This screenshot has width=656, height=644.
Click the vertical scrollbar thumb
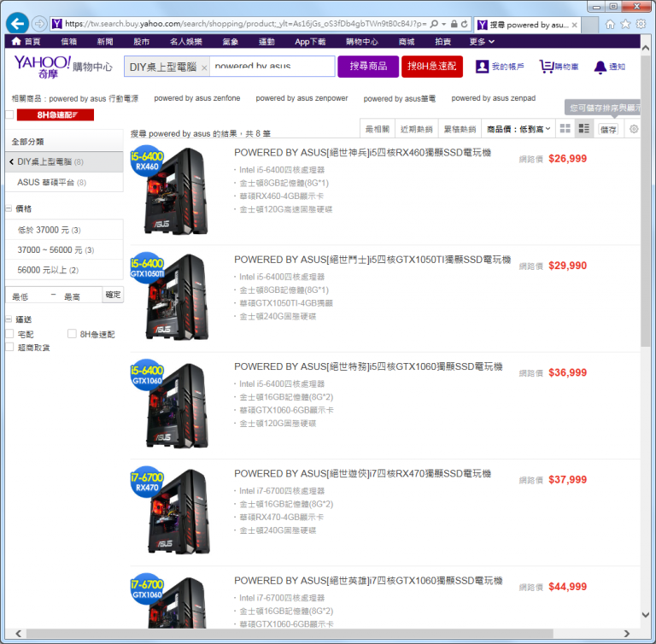645,201
